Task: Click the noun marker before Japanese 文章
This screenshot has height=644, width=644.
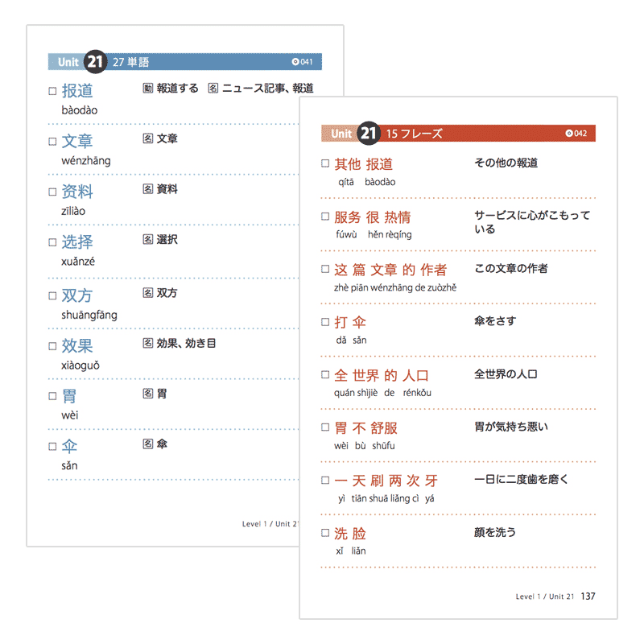Action: tap(148, 138)
